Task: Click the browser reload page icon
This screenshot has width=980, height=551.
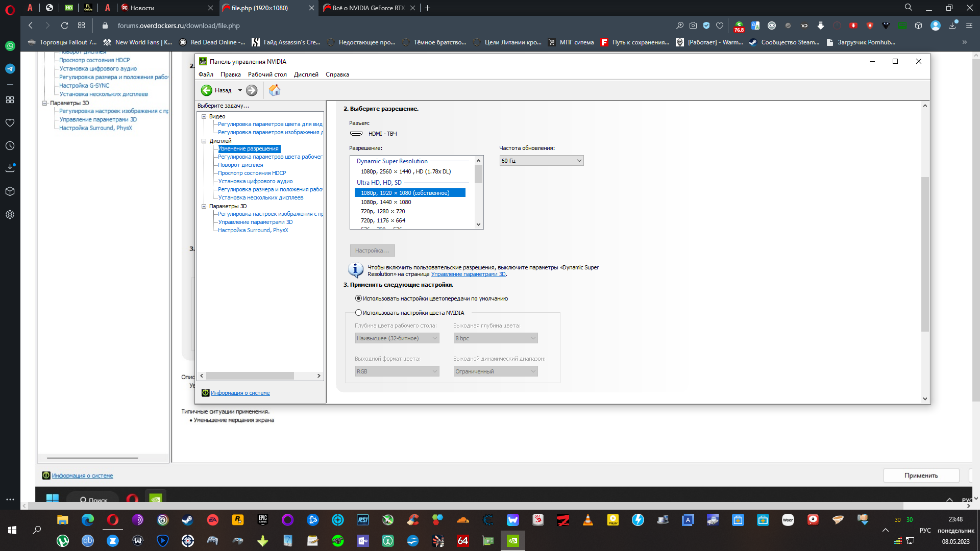Action: (x=64, y=26)
